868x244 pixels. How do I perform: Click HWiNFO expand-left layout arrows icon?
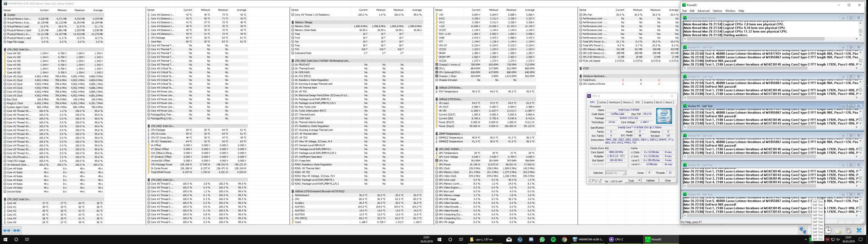point(7,230)
